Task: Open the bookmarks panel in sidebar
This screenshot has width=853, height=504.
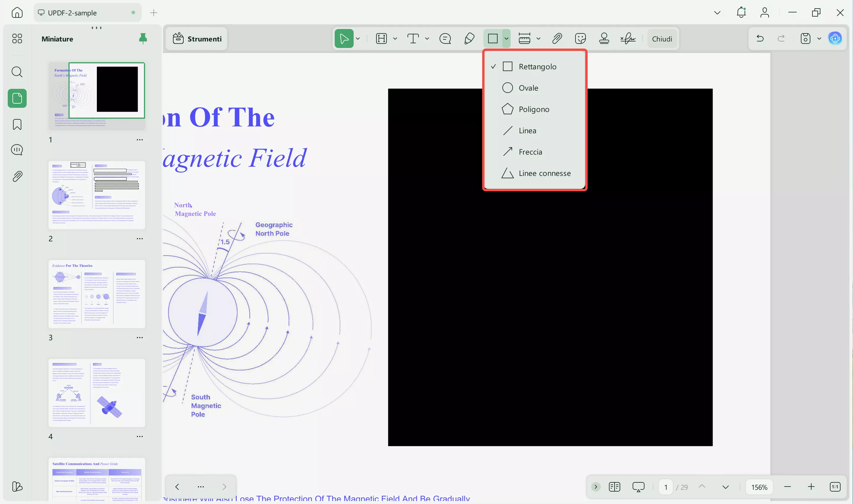Action: click(x=17, y=124)
